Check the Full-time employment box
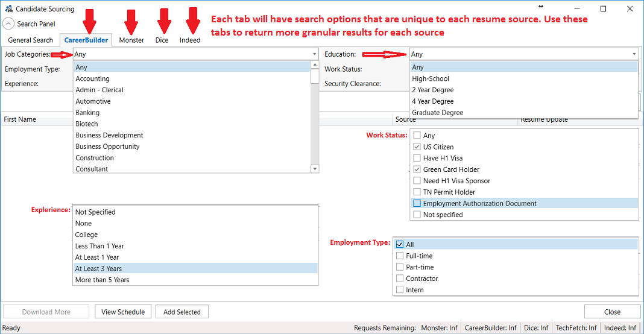Image resolution: width=644 pixels, height=334 pixels. click(400, 256)
